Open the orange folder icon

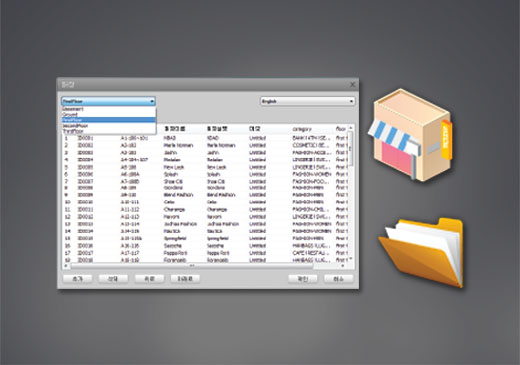coord(421,252)
